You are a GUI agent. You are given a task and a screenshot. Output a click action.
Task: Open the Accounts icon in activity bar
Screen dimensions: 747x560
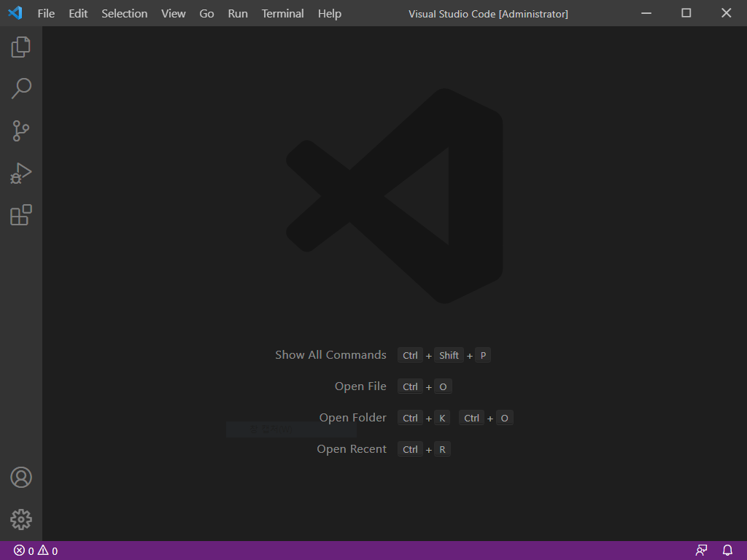click(x=21, y=477)
